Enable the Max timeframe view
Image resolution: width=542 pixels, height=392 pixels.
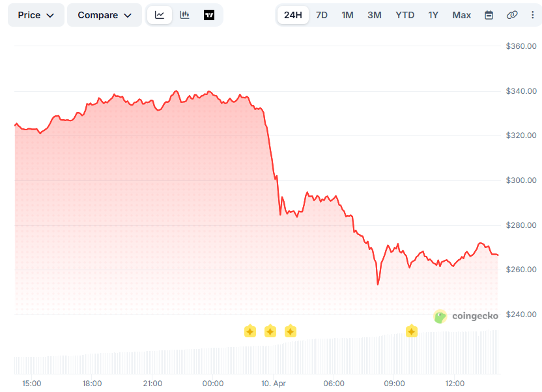[461, 14]
